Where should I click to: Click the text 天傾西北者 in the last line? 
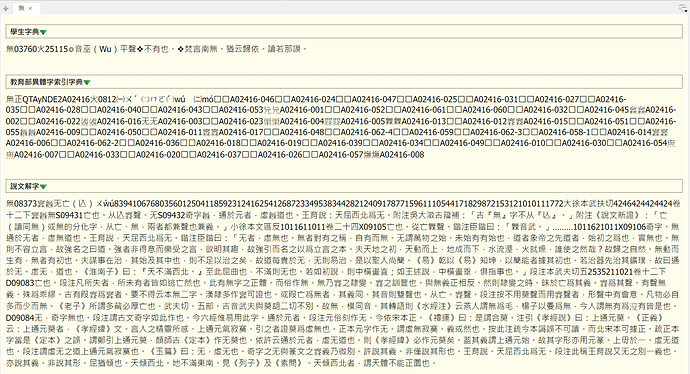(x=333, y=363)
